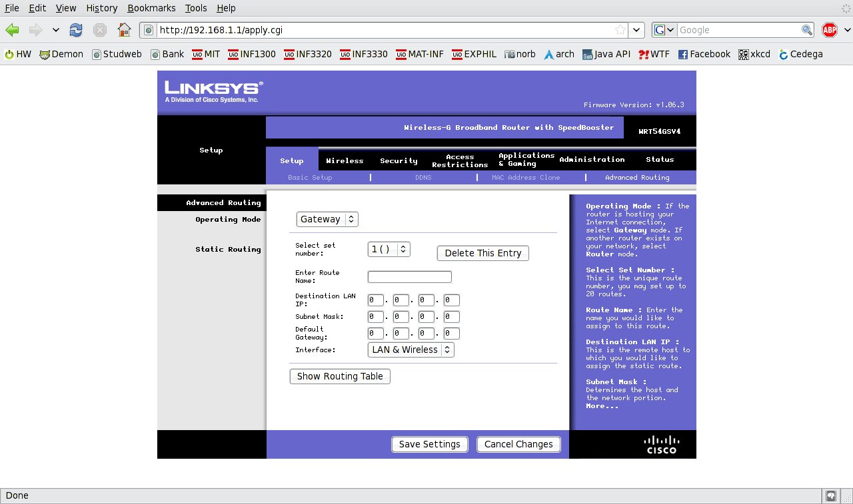Click the forward navigation arrow
The width and height of the screenshot is (853, 504).
click(36, 30)
